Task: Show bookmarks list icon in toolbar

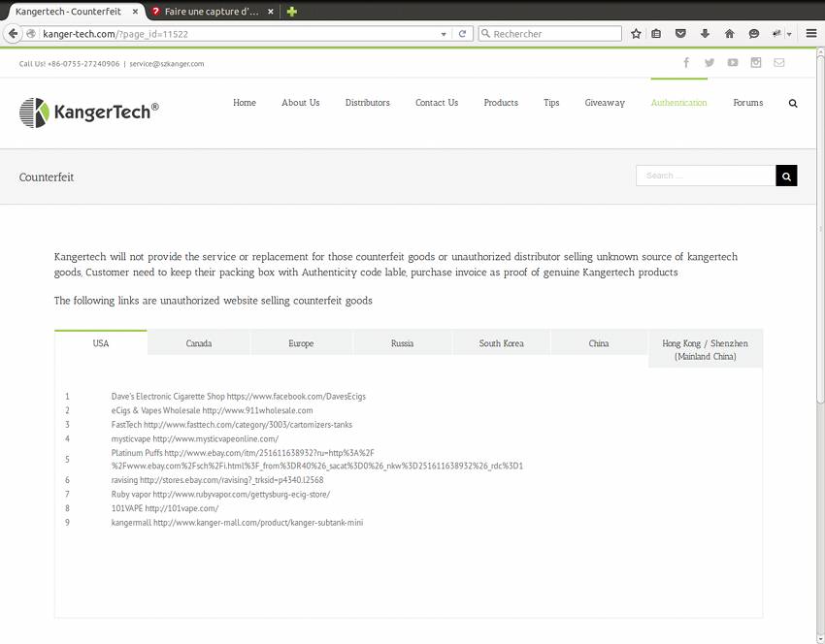Action: coord(656,34)
